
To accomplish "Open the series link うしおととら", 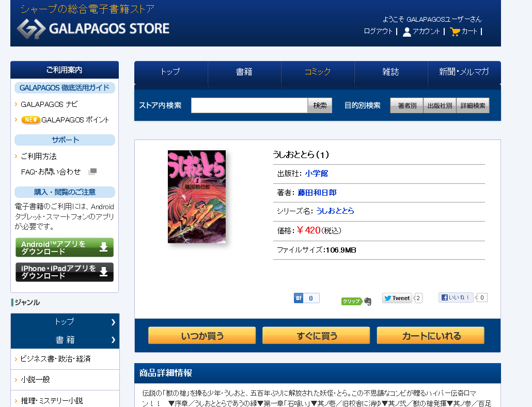I will [335, 211].
